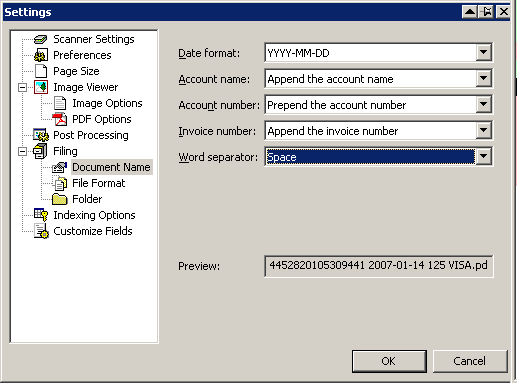This screenshot has width=517, height=383.
Task: Click the 'Prepend the account number' value
Action: [x=337, y=105]
